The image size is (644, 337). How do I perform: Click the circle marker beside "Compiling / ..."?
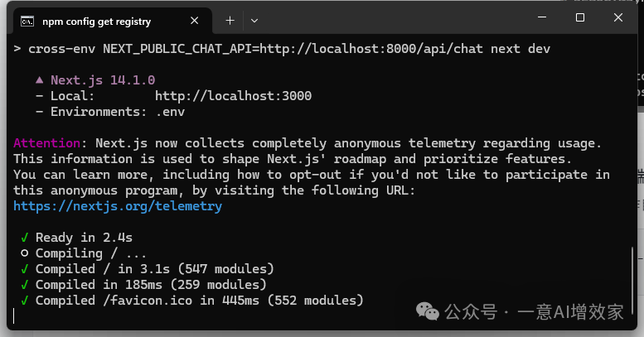25,253
